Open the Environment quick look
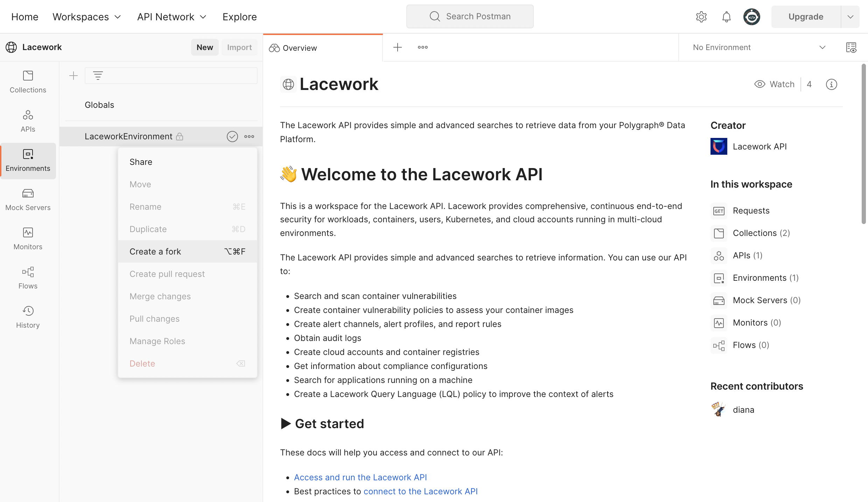868x502 pixels. pos(851,47)
